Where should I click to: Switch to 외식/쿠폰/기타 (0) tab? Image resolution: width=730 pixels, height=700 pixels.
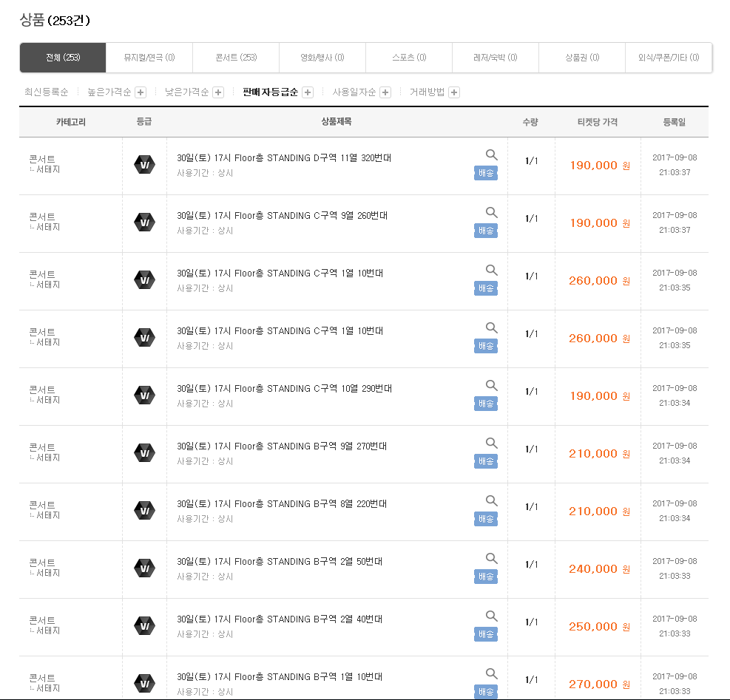pos(669,58)
